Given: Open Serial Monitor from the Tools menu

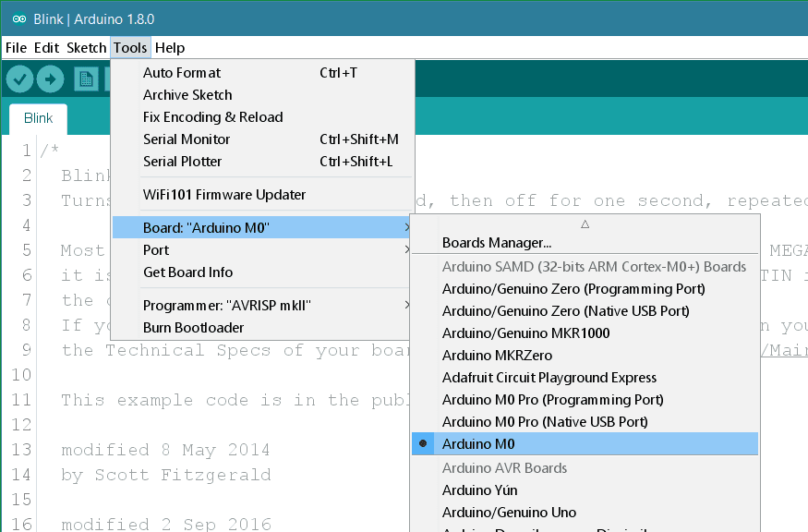Looking at the screenshot, I should click(x=187, y=139).
